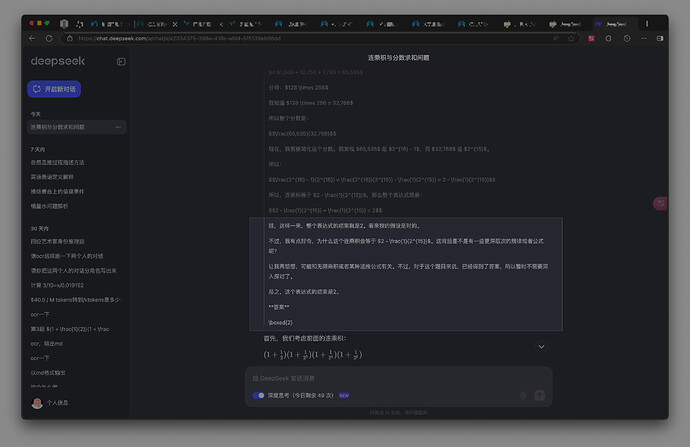Reload the page with refresh icon

point(49,38)
